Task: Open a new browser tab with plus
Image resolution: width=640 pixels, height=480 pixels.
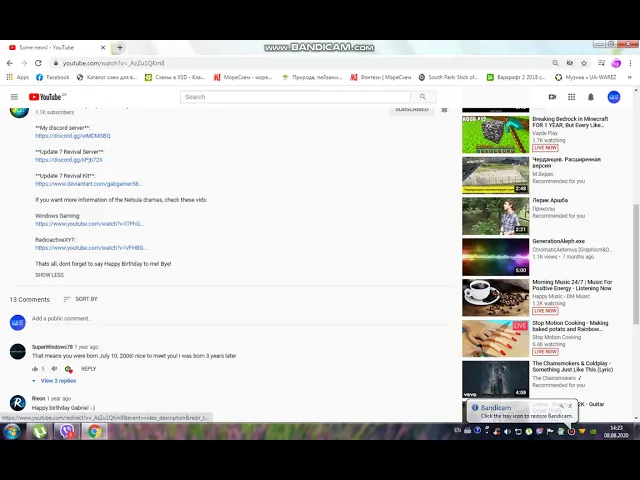Action: 120,47
